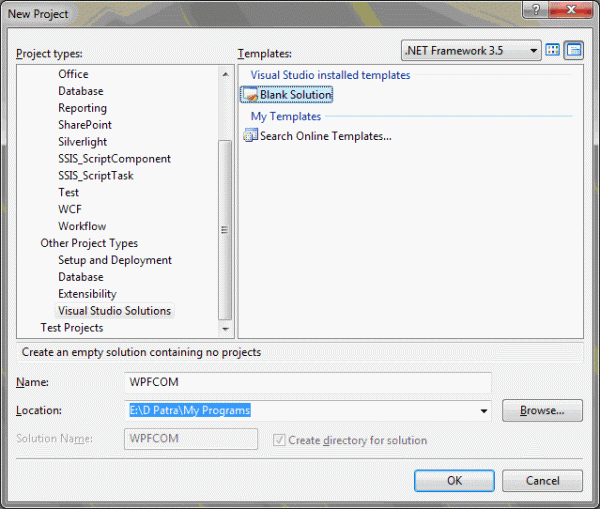Select Database under Other Project Types
This screenshot has width=600, height=509.
pyautogui.click(x=81, y=277)
